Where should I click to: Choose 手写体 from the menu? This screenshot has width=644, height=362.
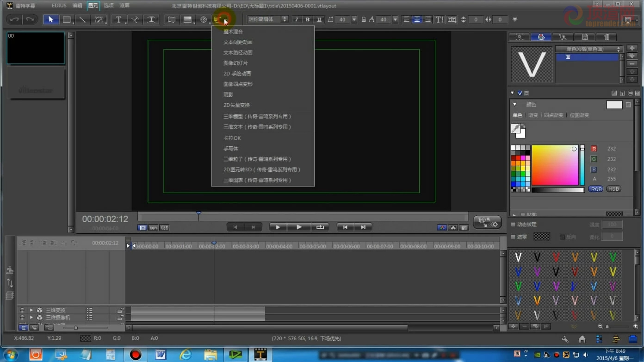tap(231, 149)
